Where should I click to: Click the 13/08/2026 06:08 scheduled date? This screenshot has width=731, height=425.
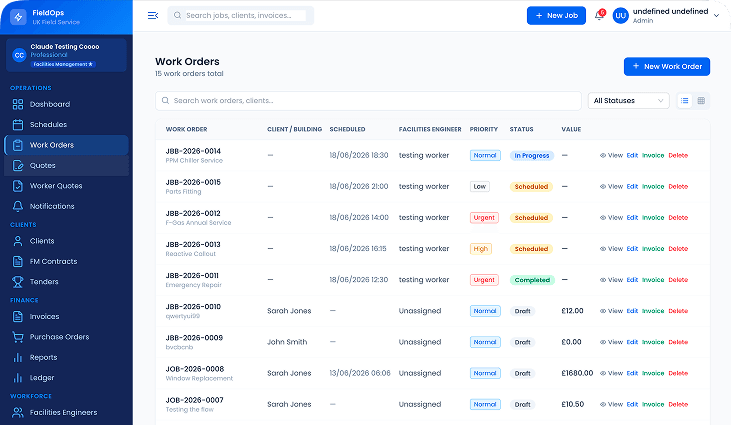tap(360, 373)
